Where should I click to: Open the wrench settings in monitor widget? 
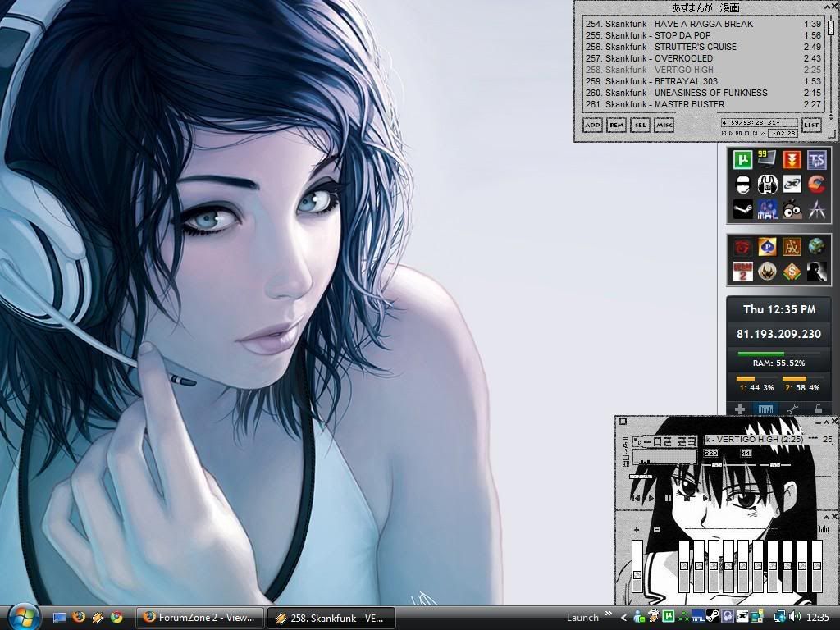click(x=792, y=409)
